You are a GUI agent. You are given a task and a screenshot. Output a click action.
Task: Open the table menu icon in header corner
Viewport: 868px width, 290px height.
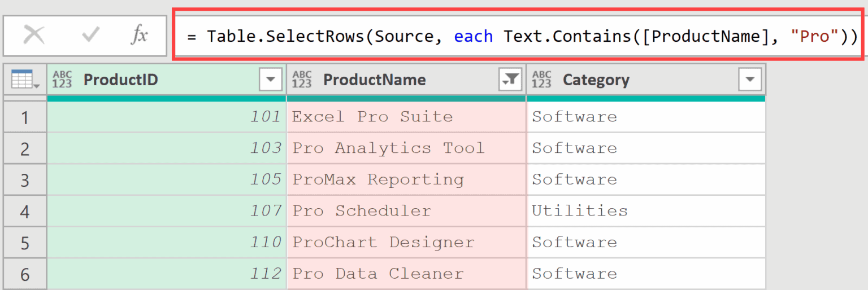25,80
